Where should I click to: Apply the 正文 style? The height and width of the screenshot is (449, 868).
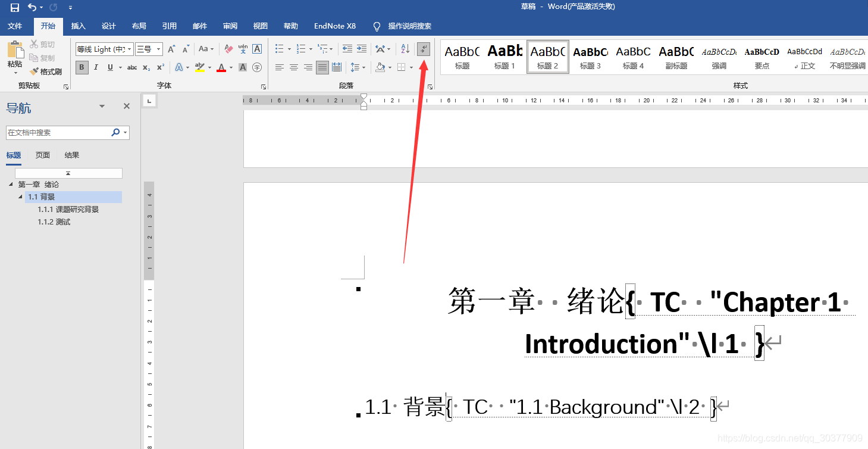pyautogui.click(x=804, y=57)
